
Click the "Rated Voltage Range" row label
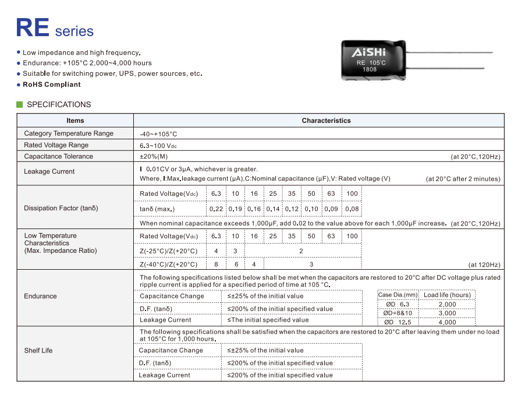(x=56, y=145)
